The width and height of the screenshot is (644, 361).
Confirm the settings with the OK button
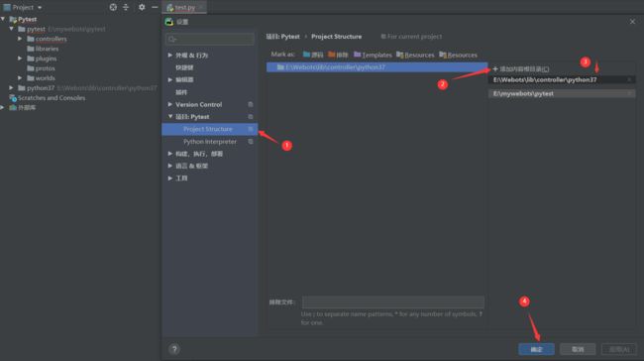pos(536,349)
